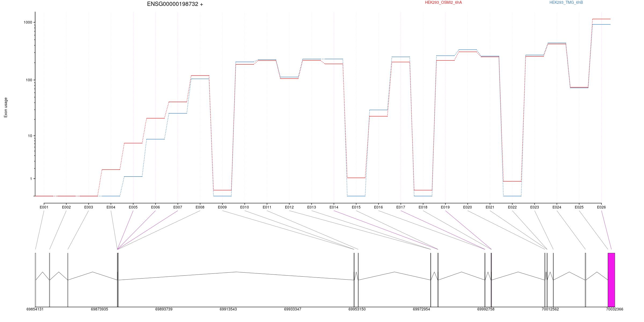The image size is (644, 322).
Task: Click the magenta E026 exon block
Action: pos(611,280)
